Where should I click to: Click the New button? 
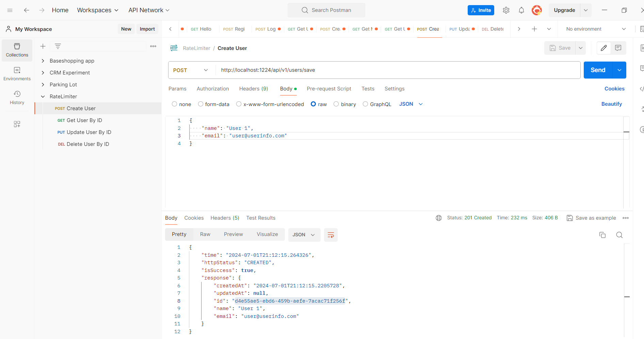(126, 29)
